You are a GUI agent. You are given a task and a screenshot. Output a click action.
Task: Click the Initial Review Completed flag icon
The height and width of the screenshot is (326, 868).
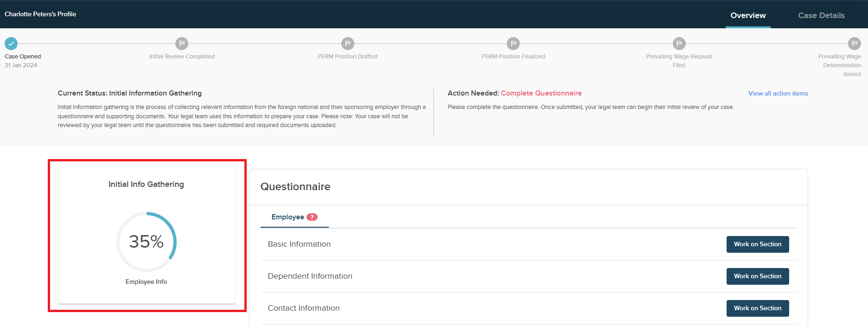point(182,44)
